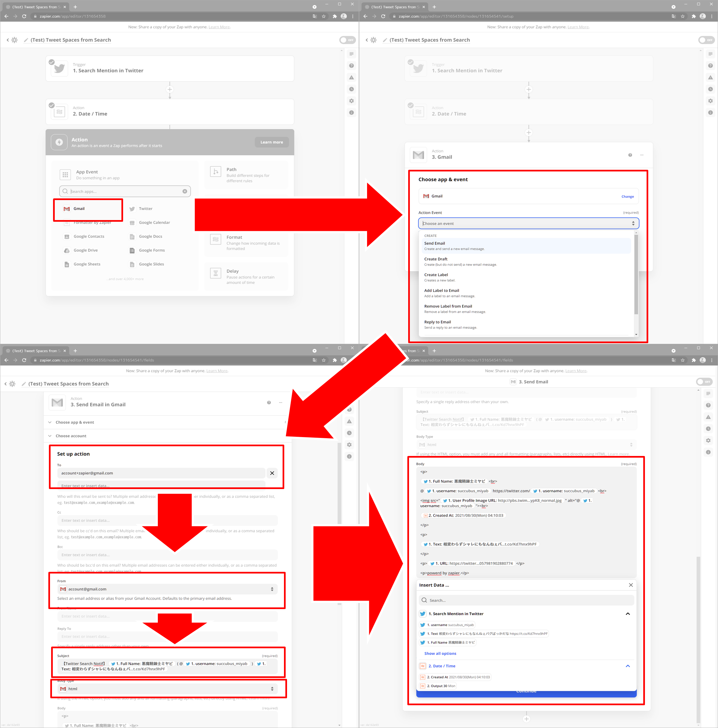Click settings gear in top-left sidebar
Screen dimensions: 718x728
(x=351, y=101)
